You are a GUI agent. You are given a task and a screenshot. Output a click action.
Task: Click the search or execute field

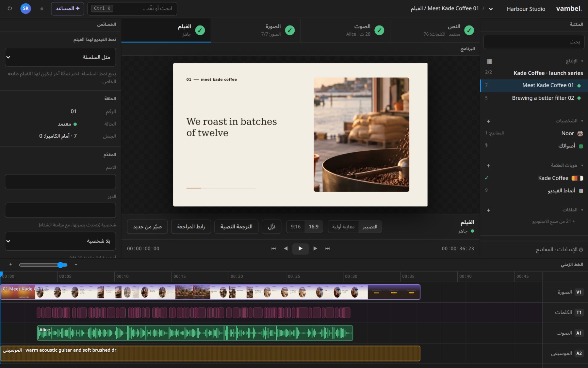coord(132,8)
